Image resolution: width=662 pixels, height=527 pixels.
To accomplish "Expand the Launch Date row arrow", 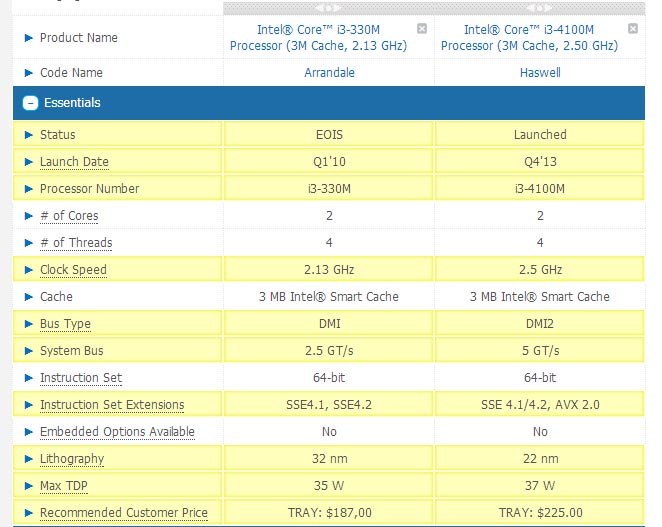I will click(29, 162).
